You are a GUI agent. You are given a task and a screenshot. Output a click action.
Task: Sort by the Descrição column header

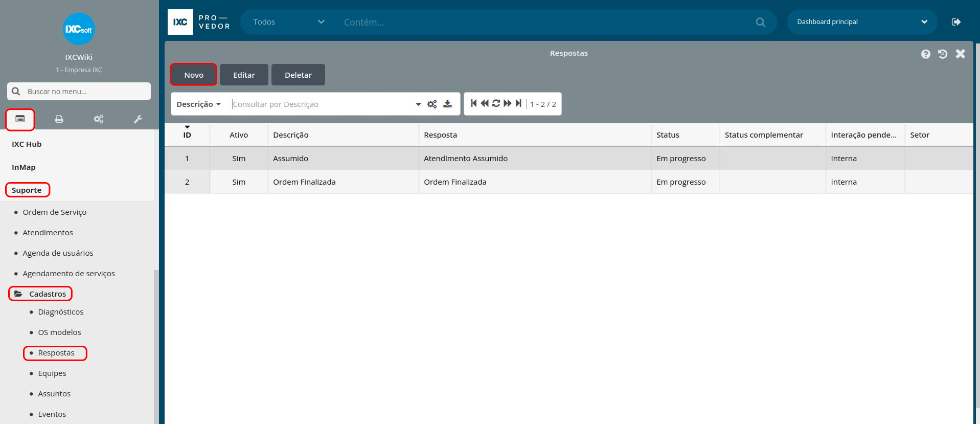343,135
